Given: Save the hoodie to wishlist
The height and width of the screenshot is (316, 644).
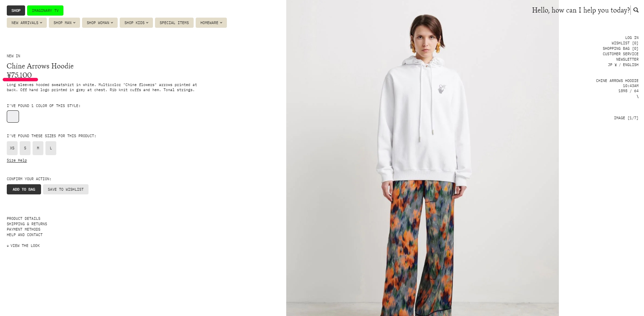Looking at the screenshot, I should 66,189.
